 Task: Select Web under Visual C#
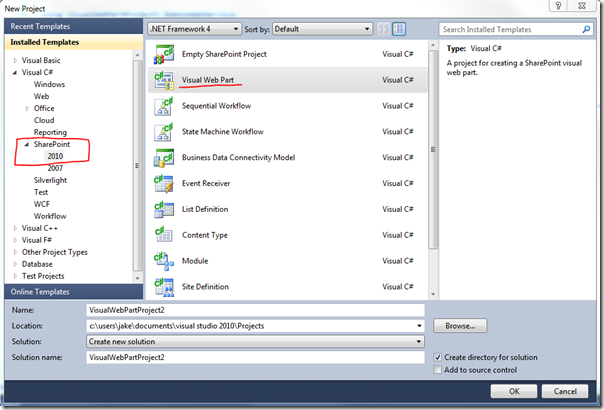(41, 96)
